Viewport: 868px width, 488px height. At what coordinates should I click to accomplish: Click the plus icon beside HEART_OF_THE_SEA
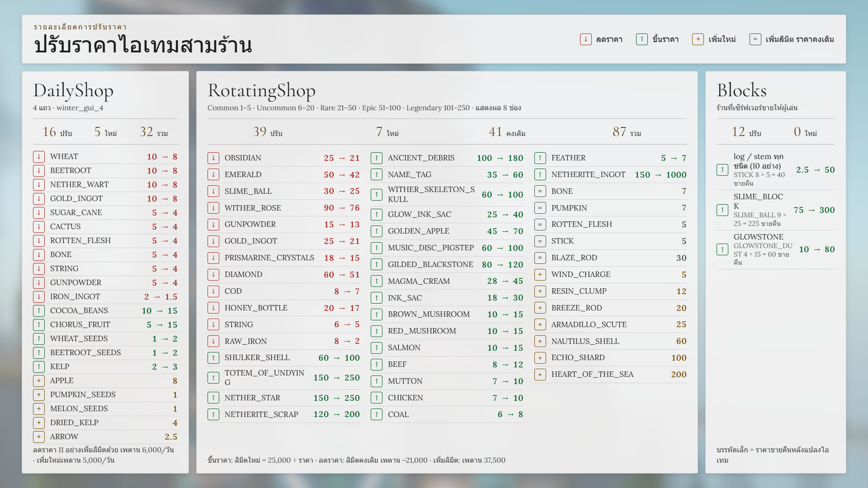[x=540, y=375]
